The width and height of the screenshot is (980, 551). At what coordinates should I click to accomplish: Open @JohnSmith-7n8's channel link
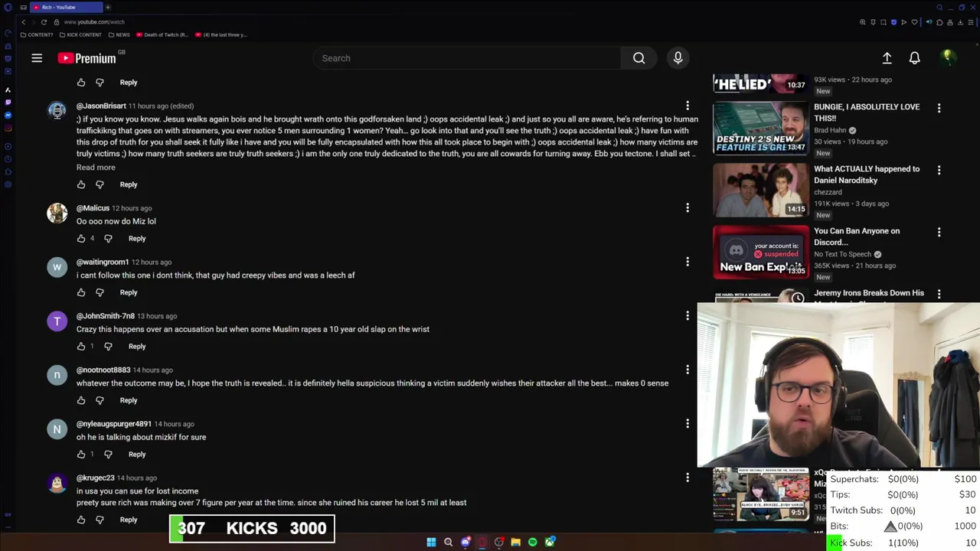click(x=106, y=316)
